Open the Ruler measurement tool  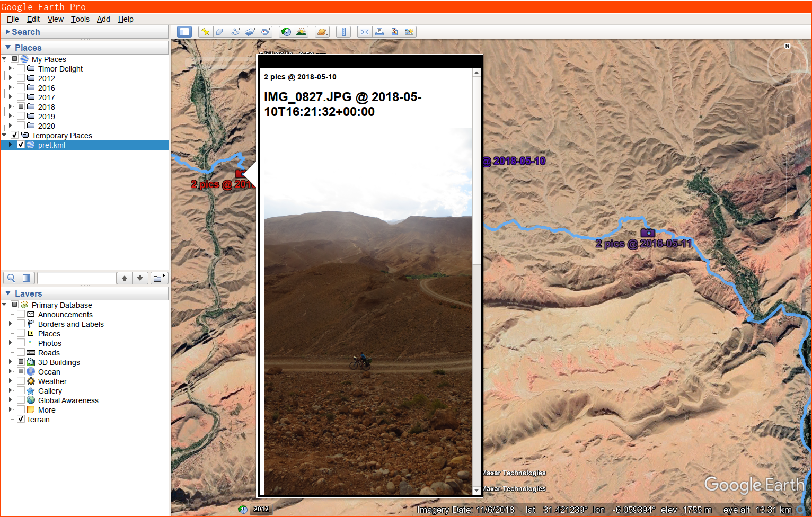click(343, 32)
